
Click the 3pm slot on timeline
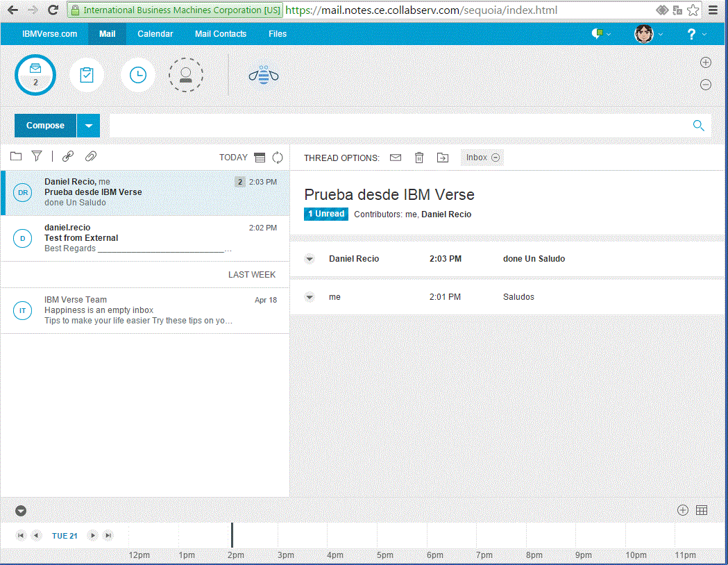(x=303, y=535)
